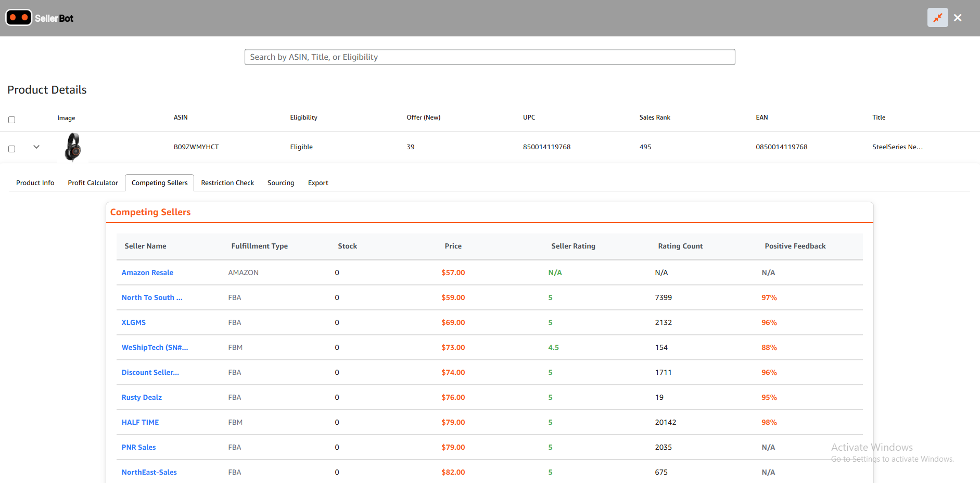Image resolution: width=980 pixels, height=483 pixels.
Task: Open the Restriction Check tab
Action: (x=227, y=183)
